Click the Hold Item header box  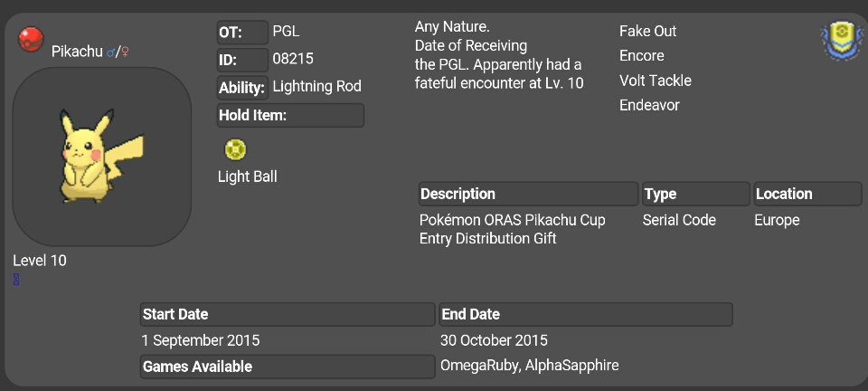click(x=290, y=115)
